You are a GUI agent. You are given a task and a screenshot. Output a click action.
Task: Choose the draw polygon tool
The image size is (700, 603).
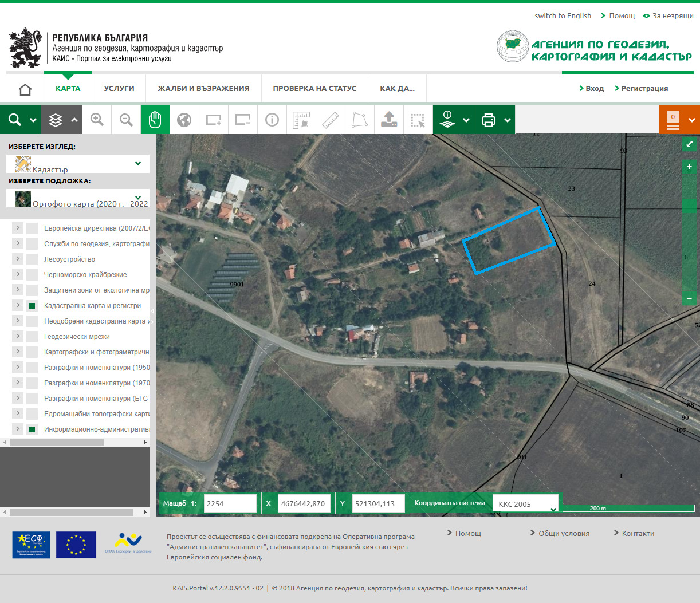360,120
